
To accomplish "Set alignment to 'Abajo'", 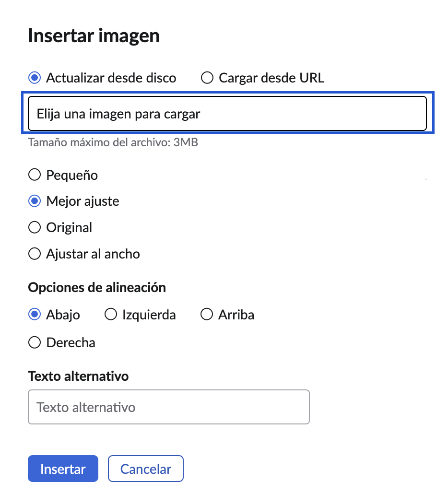I will point(35,315).
